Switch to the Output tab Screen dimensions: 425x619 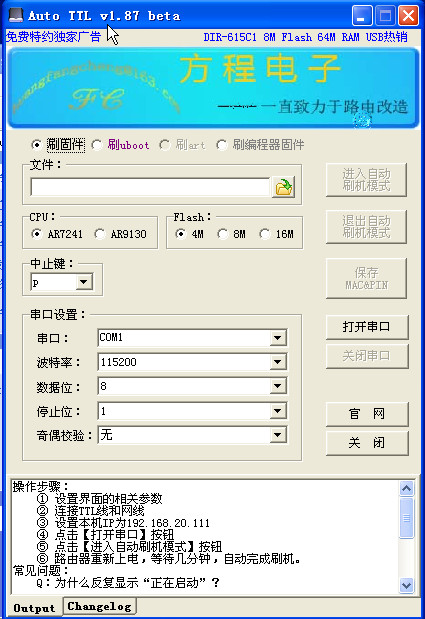(34, 608)
